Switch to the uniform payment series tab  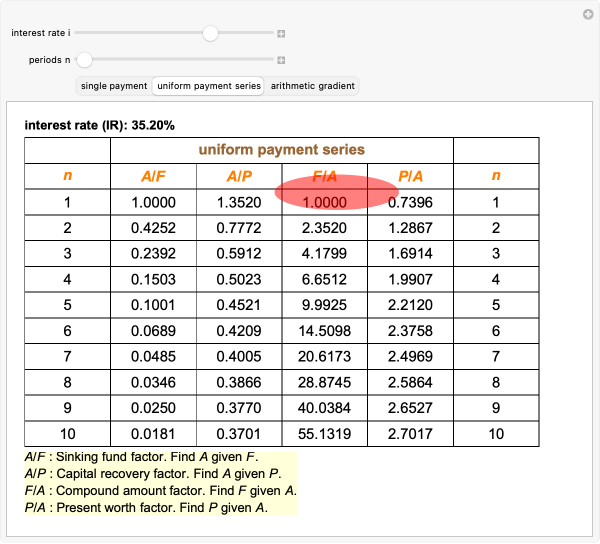[209, 86]
